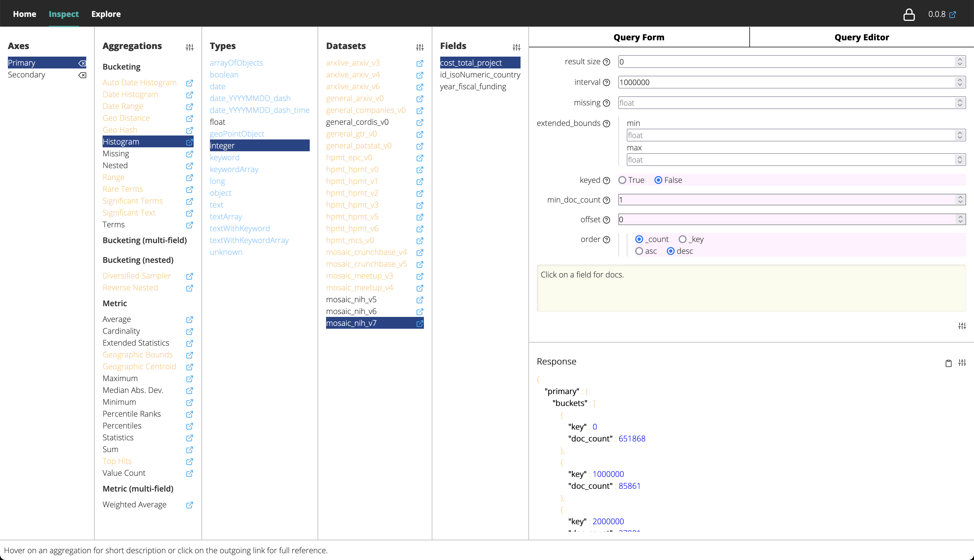The image size is (974, 560).
Task: Set keyed option to True
Action: pyautogui.click(x=622, y=180)
